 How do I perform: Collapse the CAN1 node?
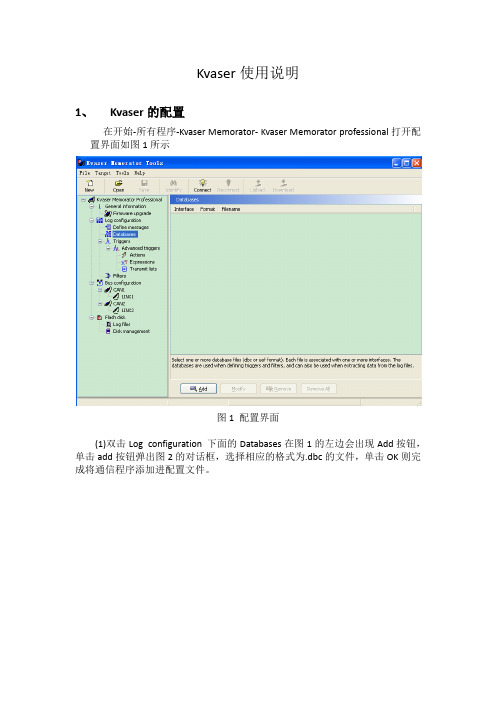pyautogui.click(x=100, y=290)
